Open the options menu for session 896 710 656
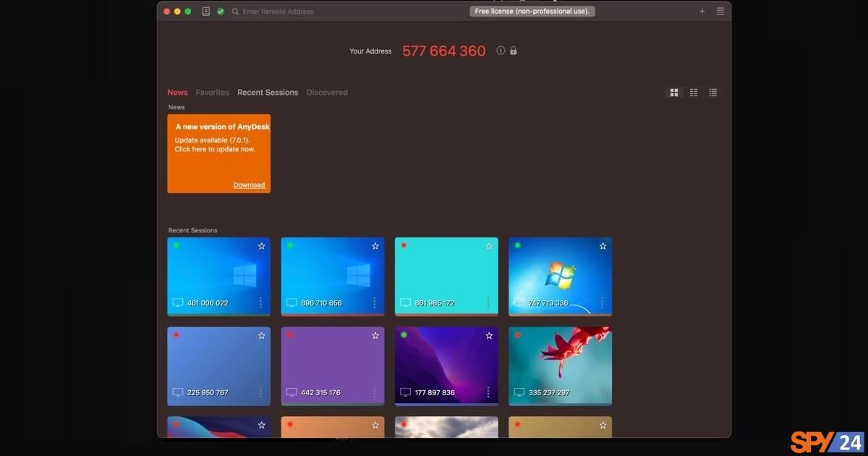Viewport: 868px width, 456px height. pos(374,303)
